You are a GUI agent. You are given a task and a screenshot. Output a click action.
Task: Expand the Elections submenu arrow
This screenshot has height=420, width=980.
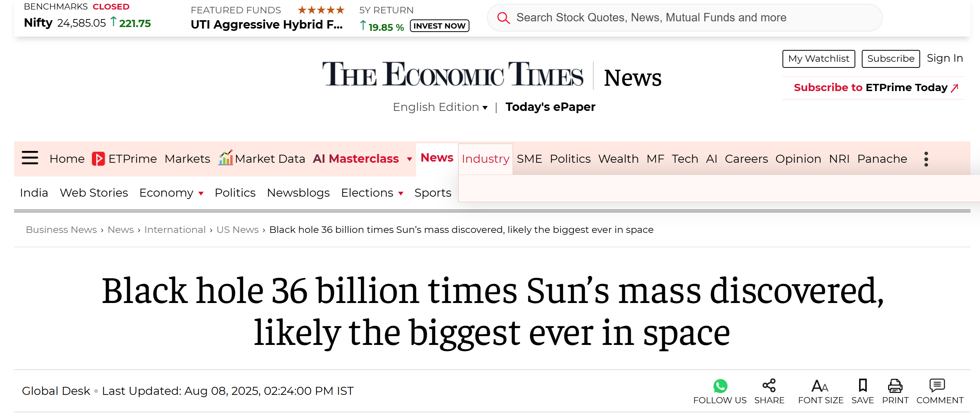click(x=401, y=194)
